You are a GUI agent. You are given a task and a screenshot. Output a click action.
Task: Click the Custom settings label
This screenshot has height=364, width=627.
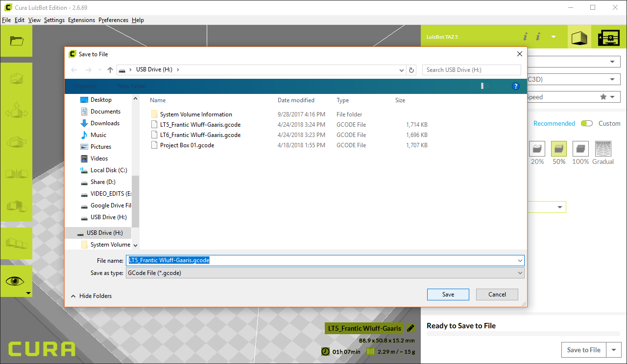point(609,123)
